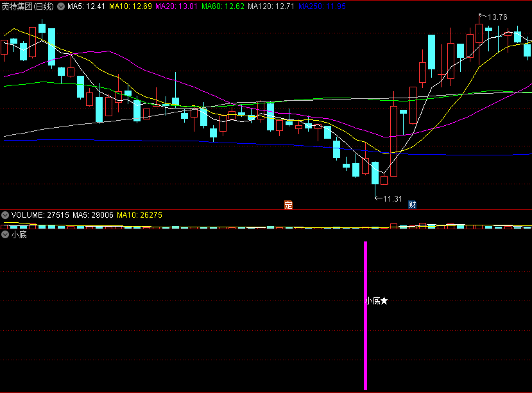Image resolution: width=532 pixels, height=393 pixels.
Task: Click the orange 定 event marker icon
Action: [x=288, y=205]
